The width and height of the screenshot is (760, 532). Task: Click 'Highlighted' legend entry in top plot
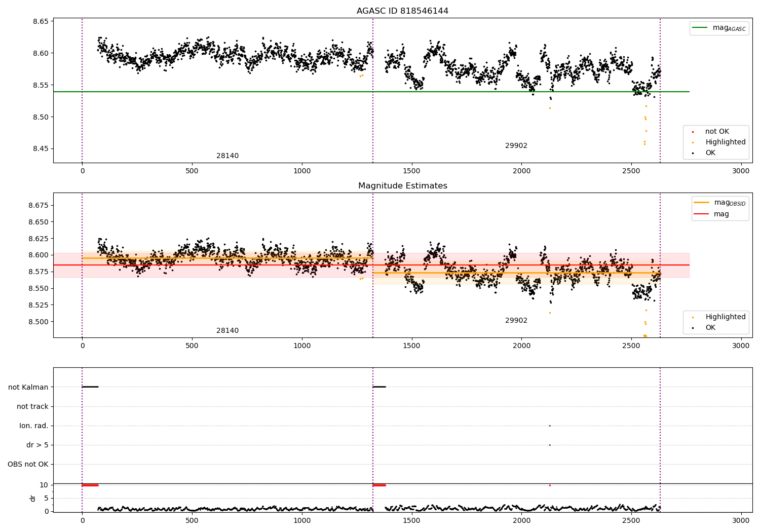click(x=719, y=142)
